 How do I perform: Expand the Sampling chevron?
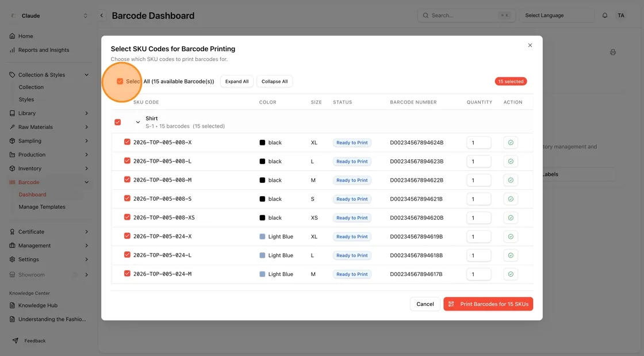pyautogui.click(x=87, y=141)
